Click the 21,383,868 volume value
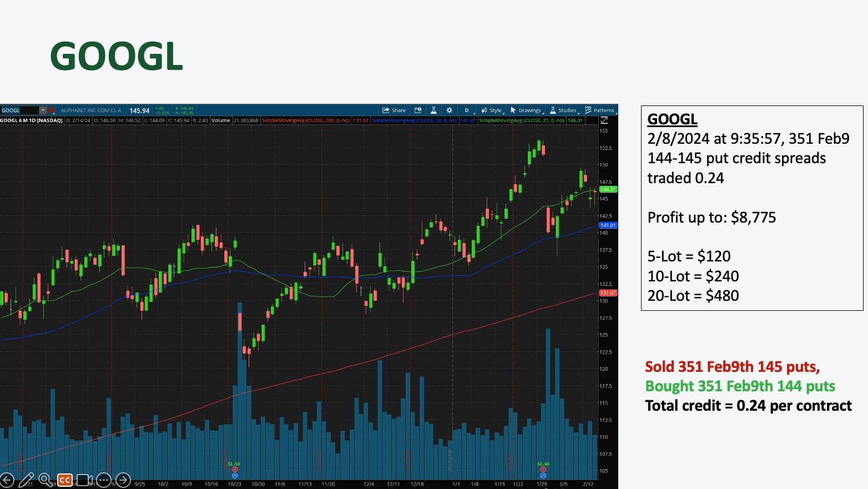This screenshot has height=489, width=868. (246, 120)
